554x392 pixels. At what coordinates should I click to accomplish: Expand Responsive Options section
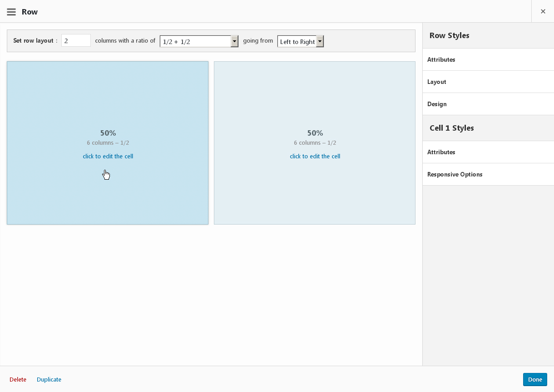[x=488, y=174]
